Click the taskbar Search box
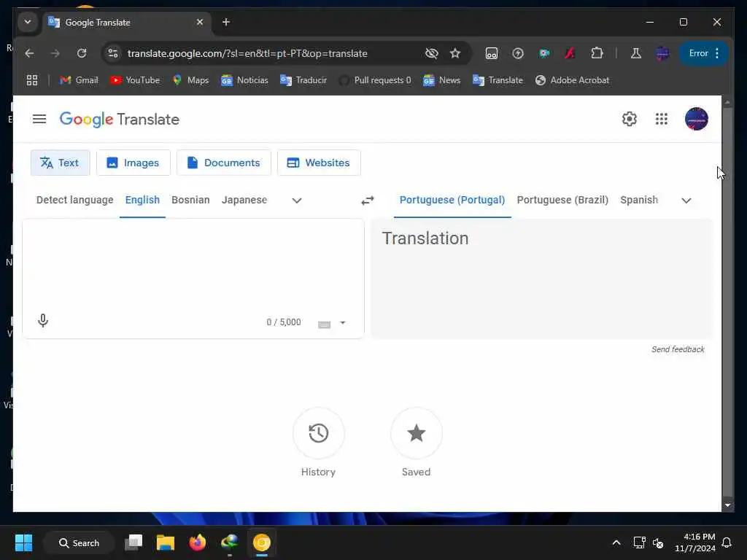Image resolution: width=747 pixels, height=560 pixels. (79, 542)
